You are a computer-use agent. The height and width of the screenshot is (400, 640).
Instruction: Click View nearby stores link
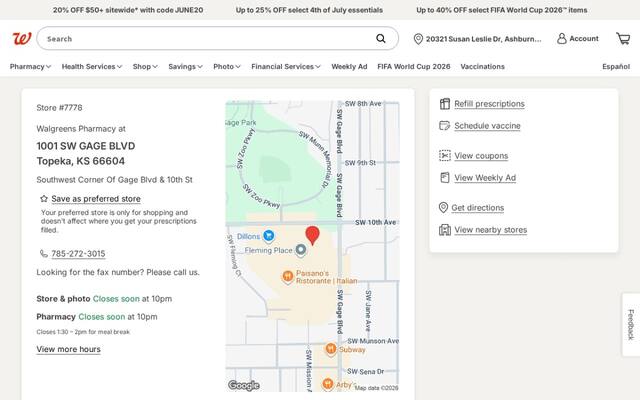[x=491, y=230]
